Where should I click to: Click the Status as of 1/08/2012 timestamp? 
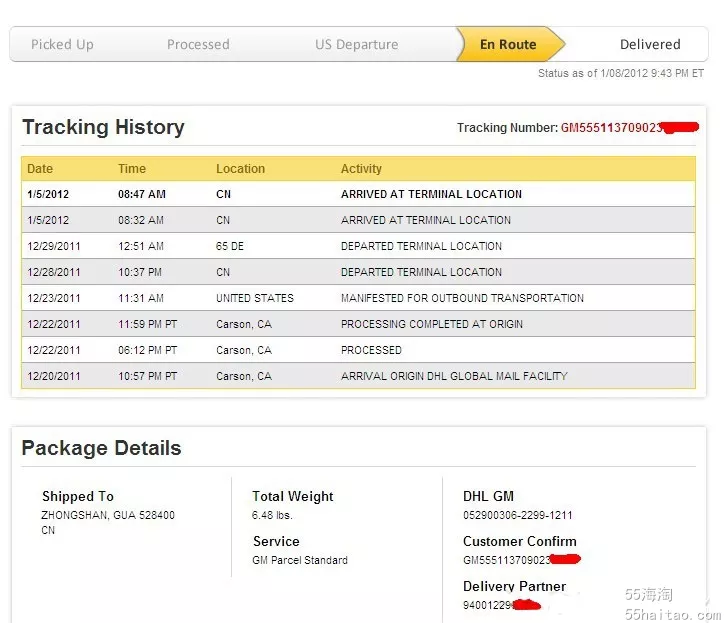(621, 73)
